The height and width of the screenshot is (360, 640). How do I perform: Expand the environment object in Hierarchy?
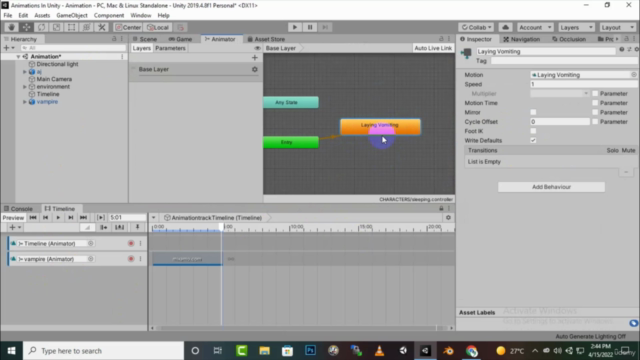(24, 87)
